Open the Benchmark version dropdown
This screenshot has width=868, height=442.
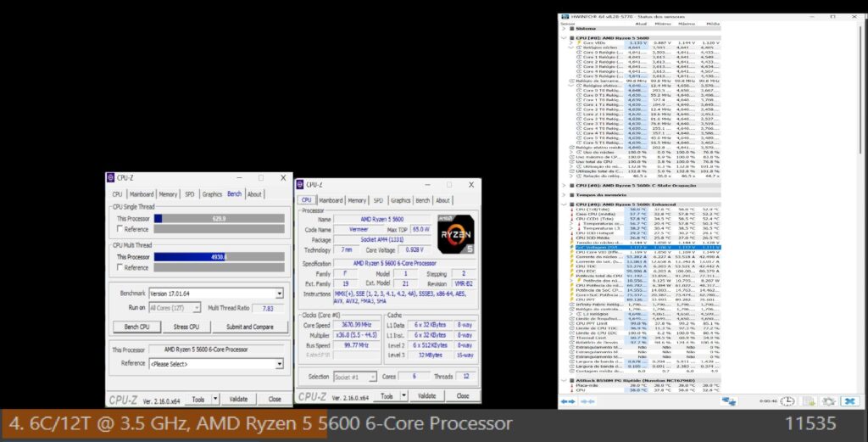click(280, 294)
